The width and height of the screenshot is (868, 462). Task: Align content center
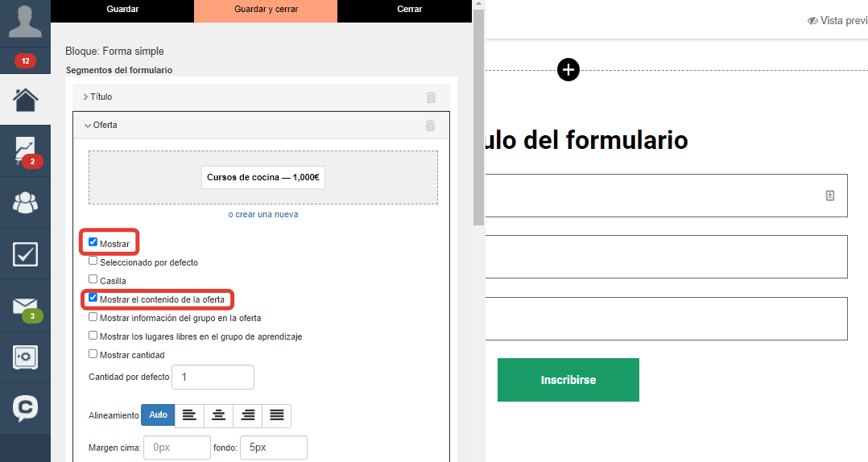point(219,415)
